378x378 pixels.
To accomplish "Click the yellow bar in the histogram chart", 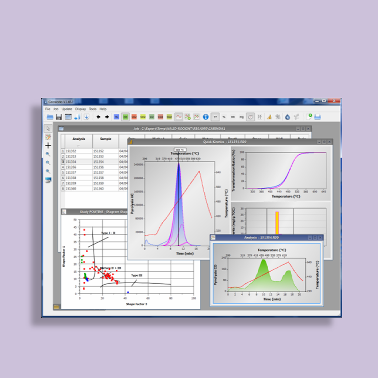I will click(x=277, y=223).
